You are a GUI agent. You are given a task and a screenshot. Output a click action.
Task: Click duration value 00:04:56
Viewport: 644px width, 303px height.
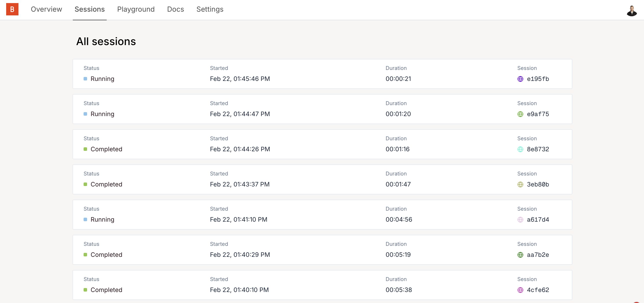coord(399,219)
